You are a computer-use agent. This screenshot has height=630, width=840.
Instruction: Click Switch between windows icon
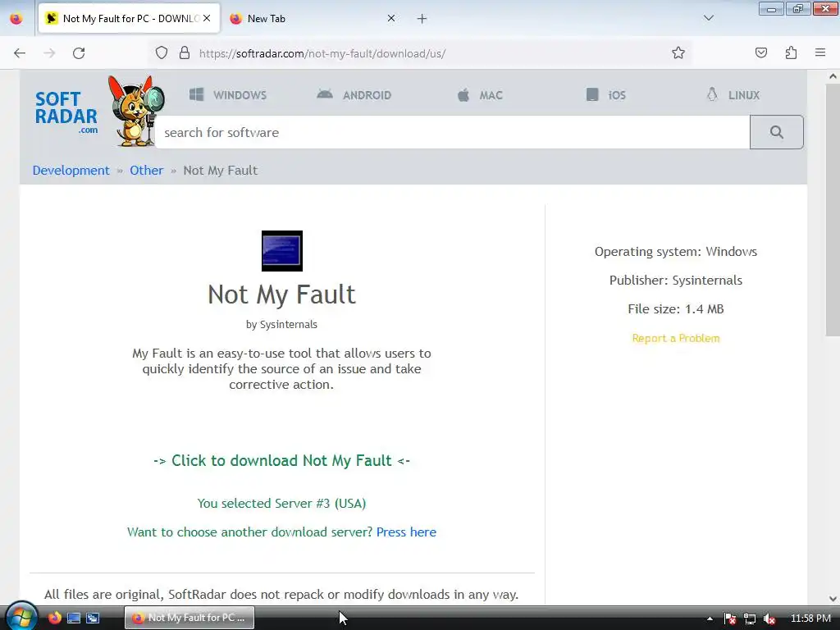tap(93, 618)
